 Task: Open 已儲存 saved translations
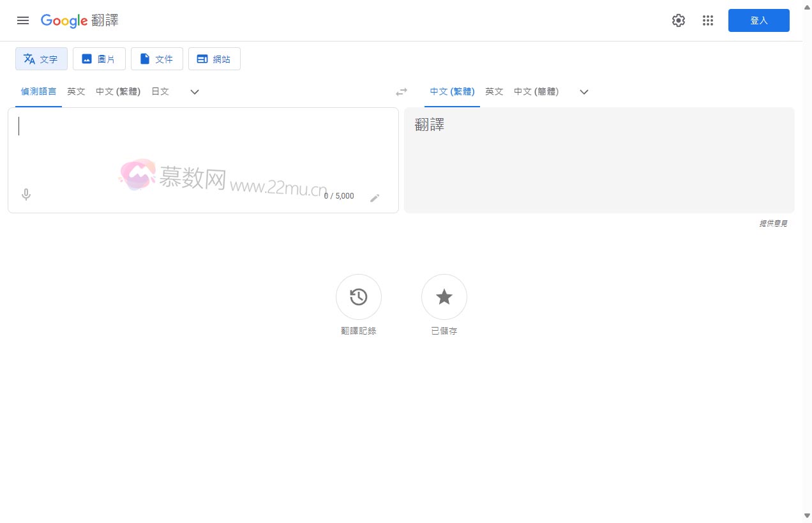444,297
